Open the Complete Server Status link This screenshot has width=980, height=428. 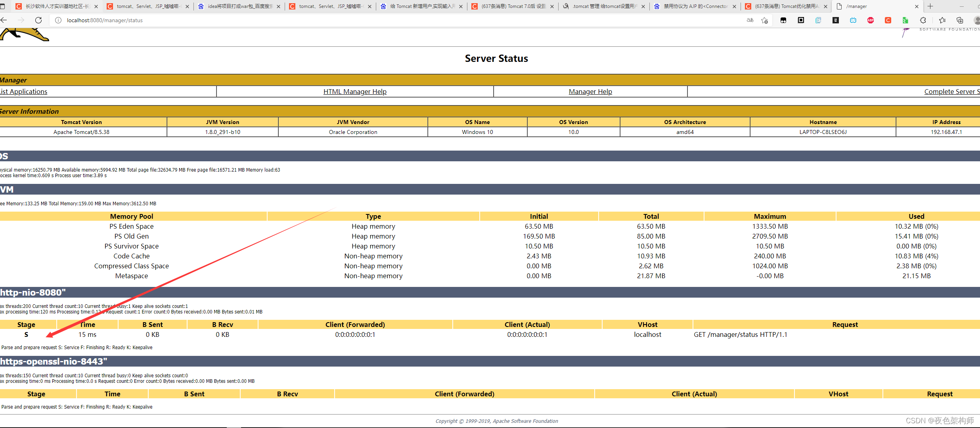click(x=951, y=92)
